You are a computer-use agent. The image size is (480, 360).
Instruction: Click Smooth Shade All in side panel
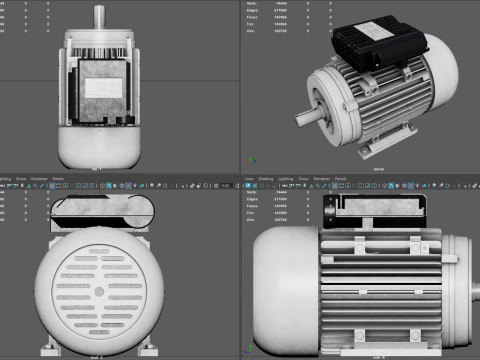(x=391, y=186)
